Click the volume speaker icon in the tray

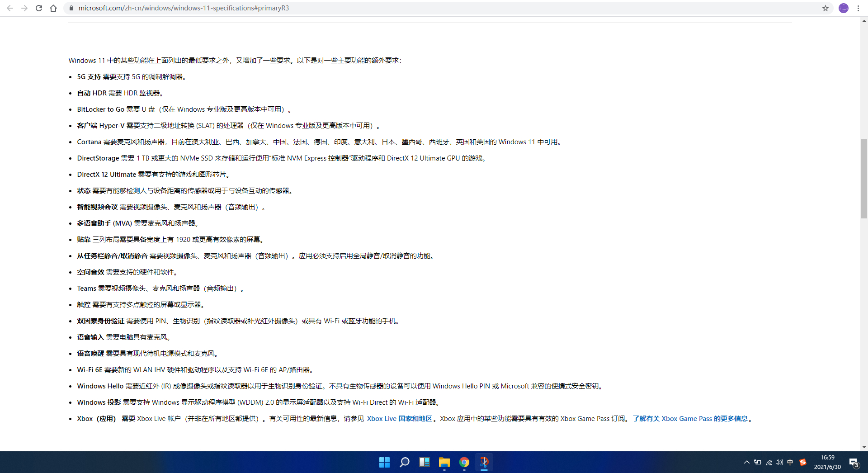pos(779,462)
